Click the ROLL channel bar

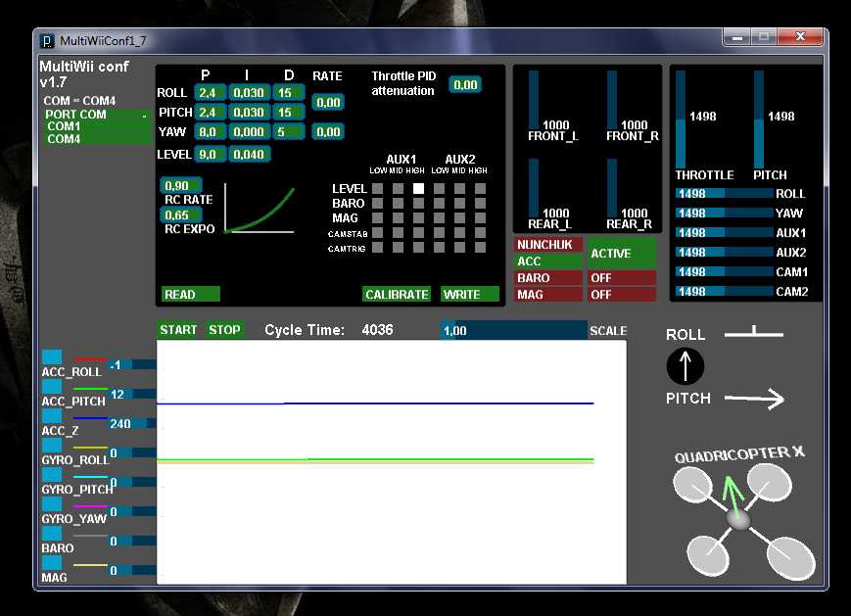coord(725,193)
